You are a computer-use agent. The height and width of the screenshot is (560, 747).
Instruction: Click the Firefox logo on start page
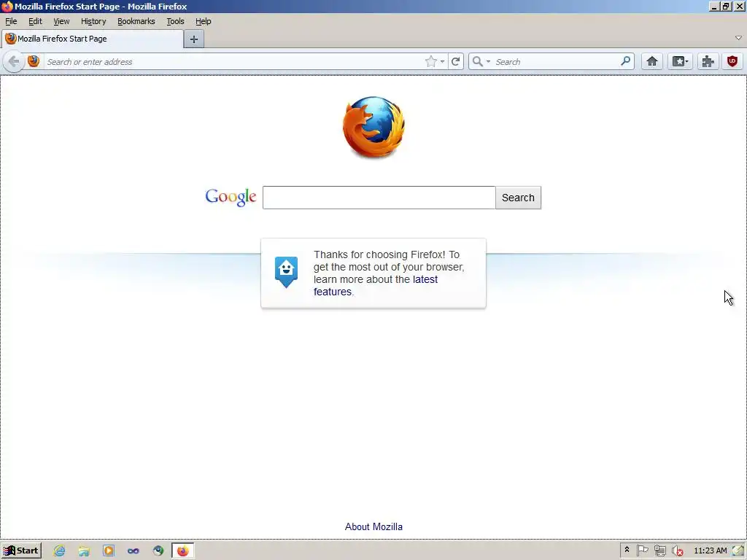373,127
